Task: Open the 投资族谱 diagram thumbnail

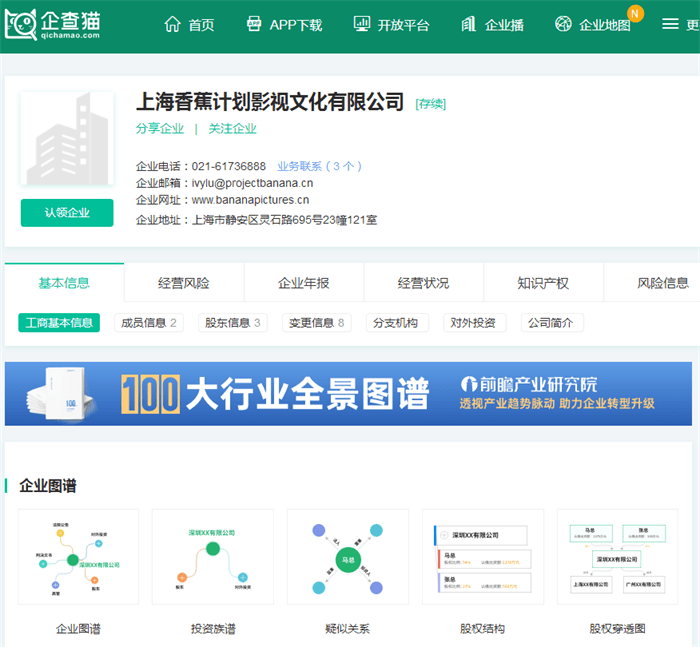Action: [x=213, y=557]
